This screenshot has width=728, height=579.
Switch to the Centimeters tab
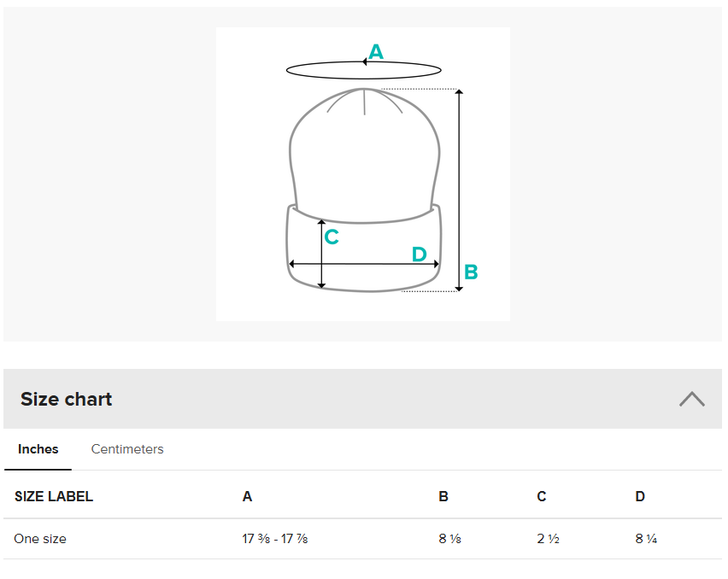pos(127,449)
